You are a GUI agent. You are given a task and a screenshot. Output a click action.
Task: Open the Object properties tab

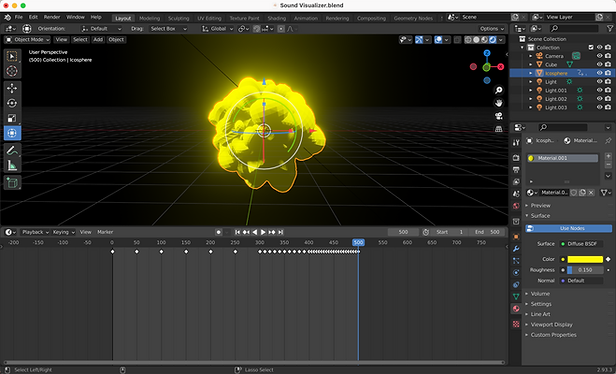(516, 237)
